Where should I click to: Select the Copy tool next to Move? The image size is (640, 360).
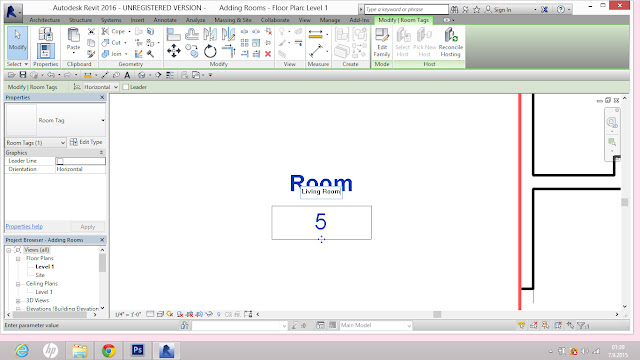click(192, 51)
